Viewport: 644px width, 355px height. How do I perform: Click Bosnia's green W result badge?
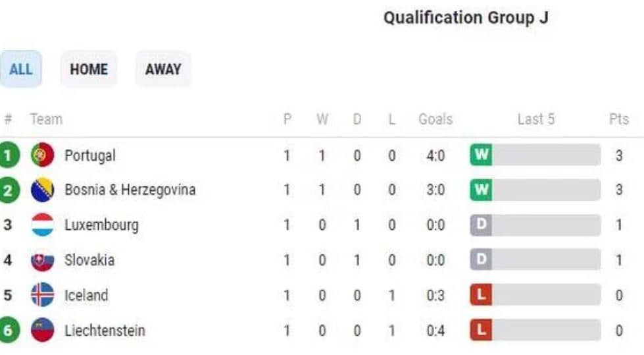(481, 190)
